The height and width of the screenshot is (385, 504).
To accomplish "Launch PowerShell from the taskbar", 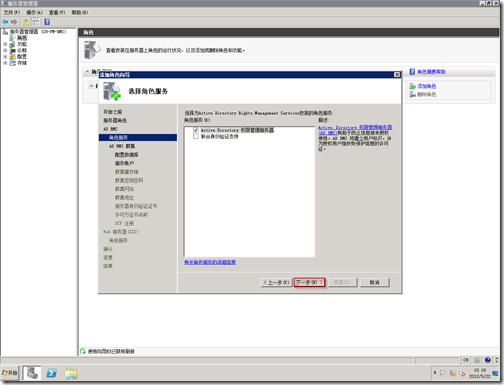I will (x=51, y=373).
